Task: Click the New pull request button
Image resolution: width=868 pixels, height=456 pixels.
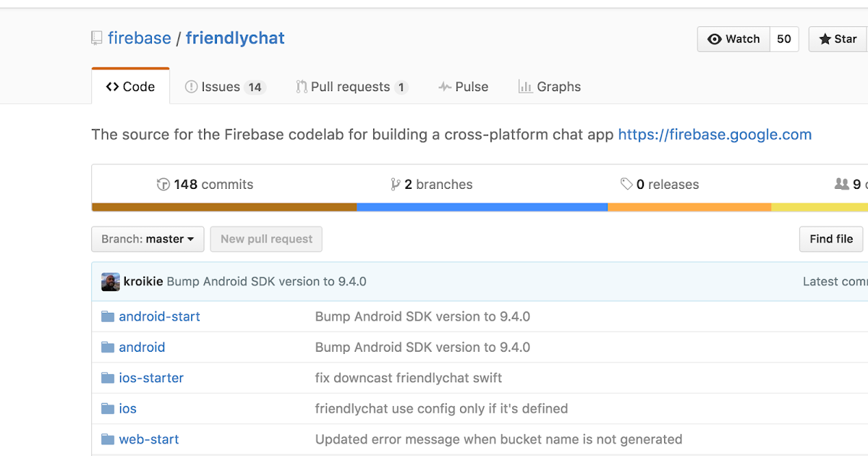Action: (266, 239)
